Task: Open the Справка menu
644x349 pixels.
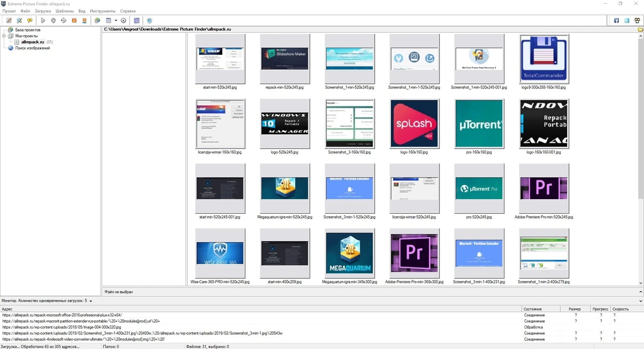Action: coord(128,11)
